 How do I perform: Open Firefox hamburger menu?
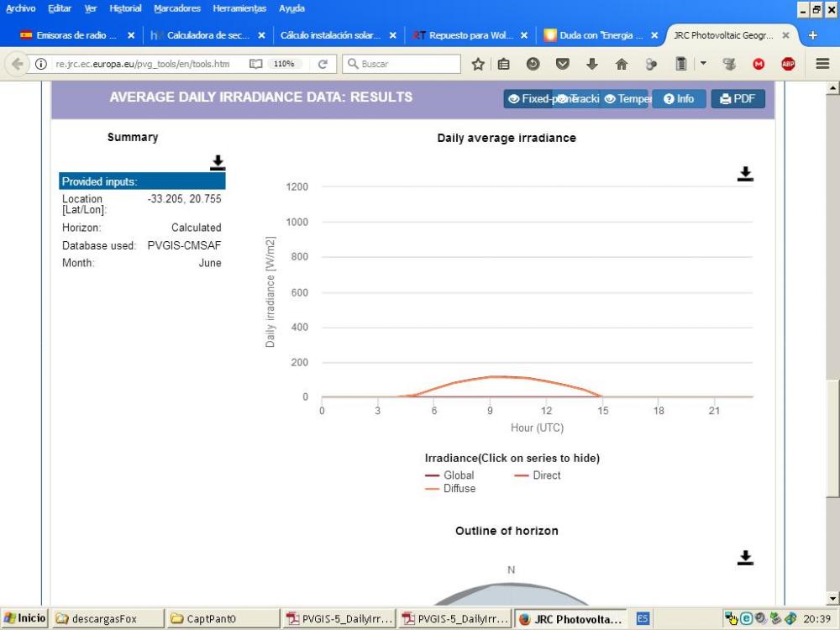pyautogui.click(x=823, y=64)
